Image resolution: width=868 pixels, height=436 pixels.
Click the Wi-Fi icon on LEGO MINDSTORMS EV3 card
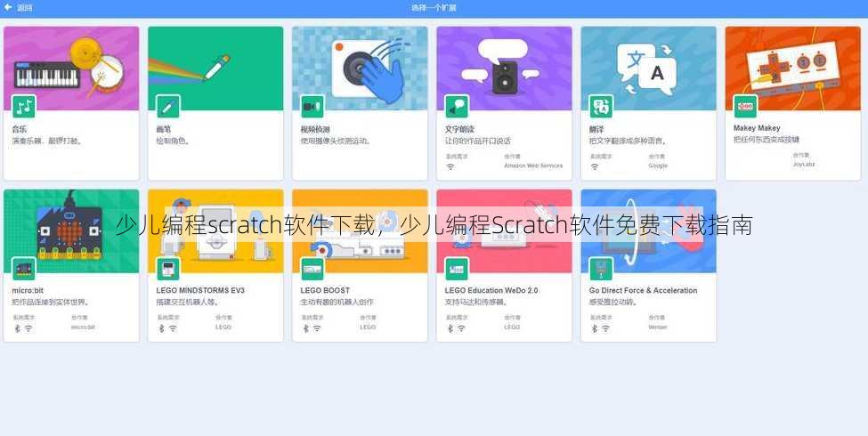point(173,328)
